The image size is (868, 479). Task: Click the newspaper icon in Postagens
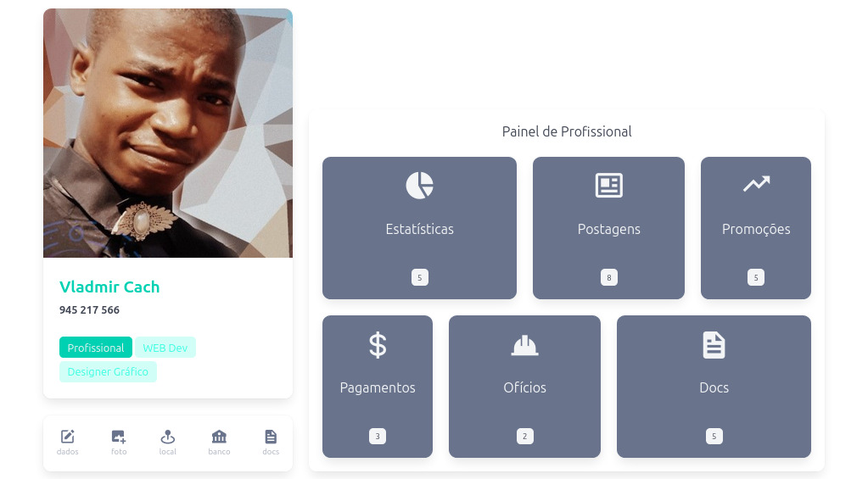click(609, 186)
